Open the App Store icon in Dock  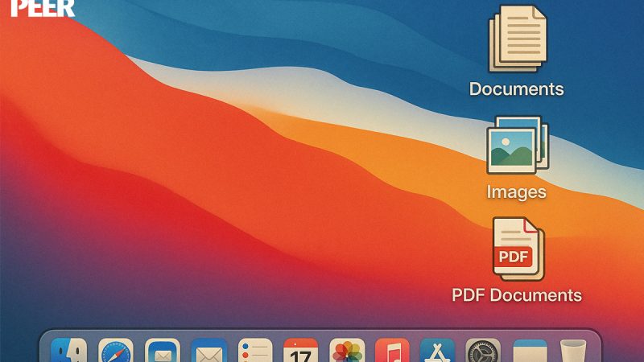coord(437,350)
